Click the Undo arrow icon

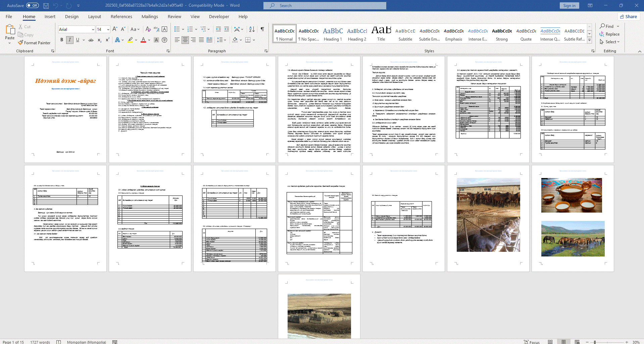pos(56,6)
